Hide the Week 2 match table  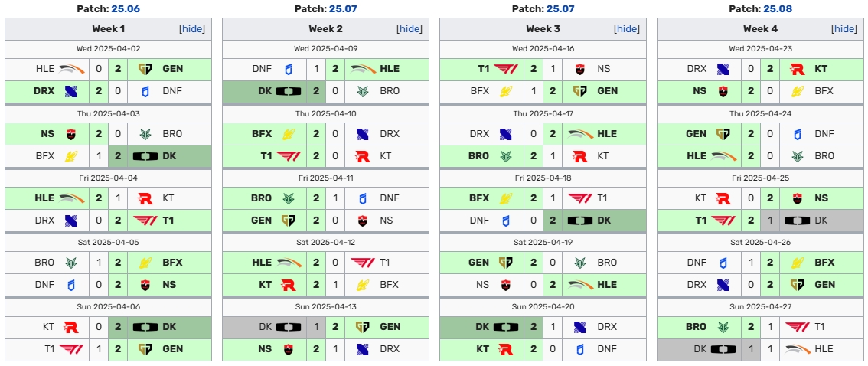(410, 29)
